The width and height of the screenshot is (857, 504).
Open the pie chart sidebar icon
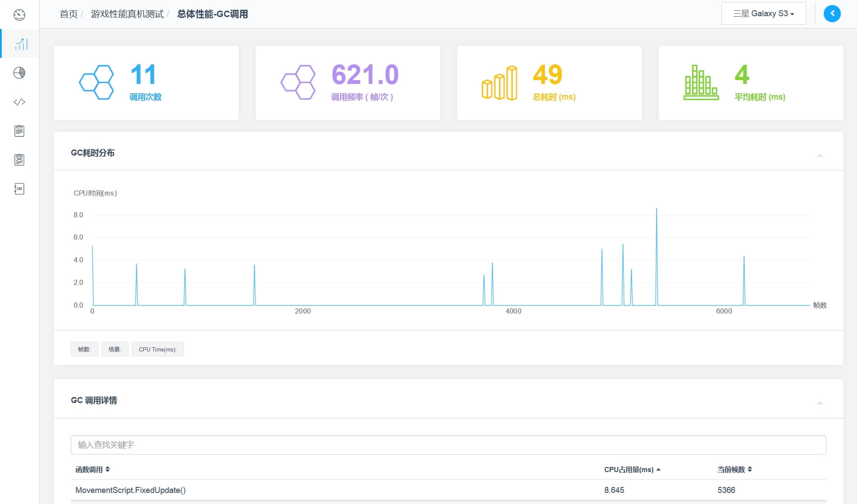[19, 73]
